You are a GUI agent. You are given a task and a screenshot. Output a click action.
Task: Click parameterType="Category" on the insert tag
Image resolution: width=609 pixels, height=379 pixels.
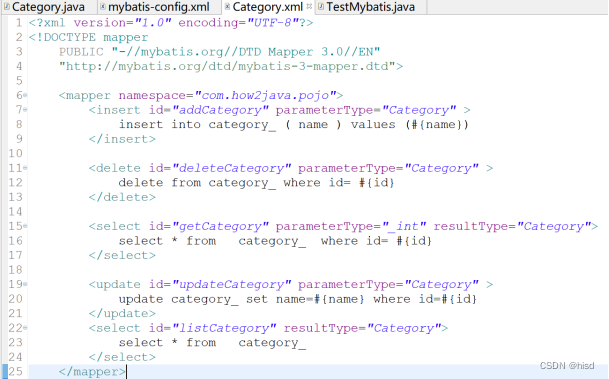(366, 110)
